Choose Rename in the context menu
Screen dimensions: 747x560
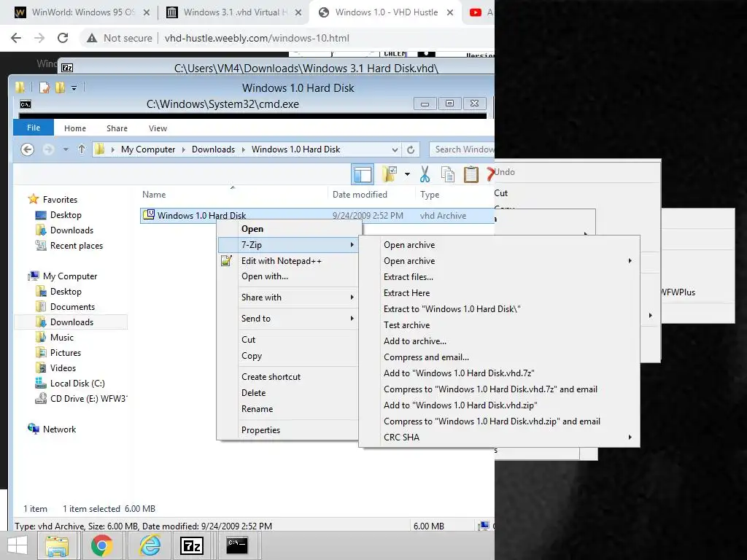(x=257, y=409)
